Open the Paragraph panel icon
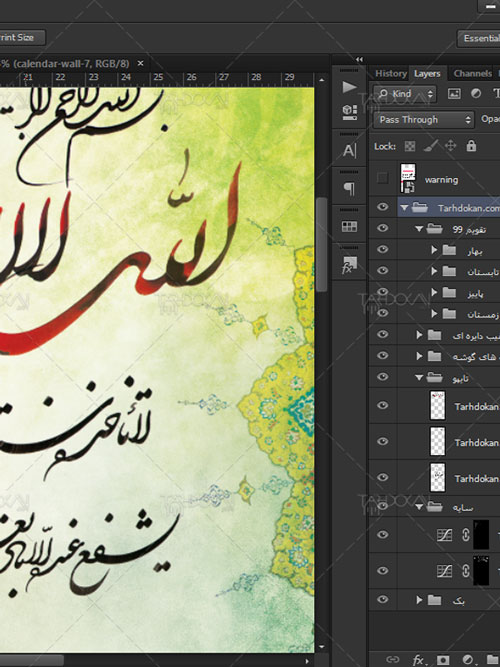Viewport: 500px width, 667px height. pos(349,188)
